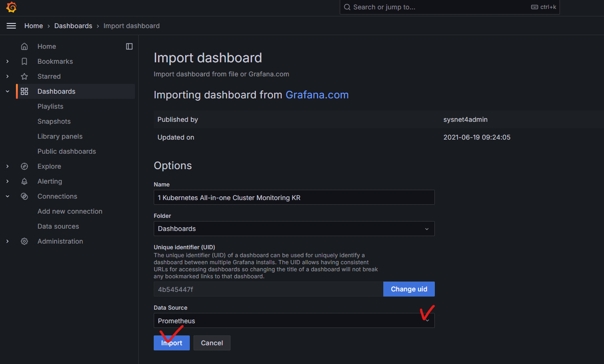The width and height of the screenshot is (604, 364).
Task: Click the Starred star icon
Action: click(x=24, y=76)
